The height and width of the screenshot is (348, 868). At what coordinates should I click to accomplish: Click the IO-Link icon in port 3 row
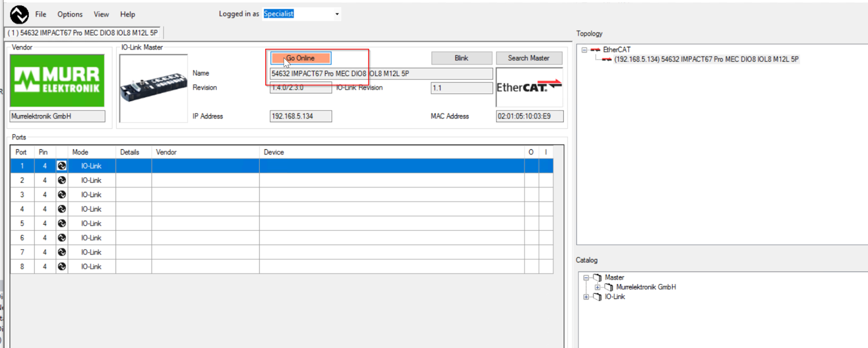tap(62, 194)
